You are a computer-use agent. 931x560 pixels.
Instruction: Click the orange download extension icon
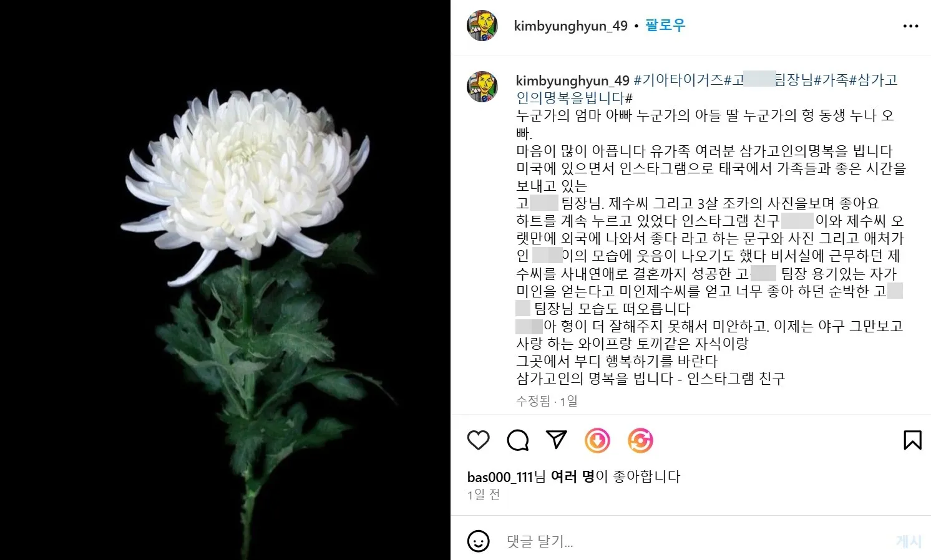(x=597, y=440)
